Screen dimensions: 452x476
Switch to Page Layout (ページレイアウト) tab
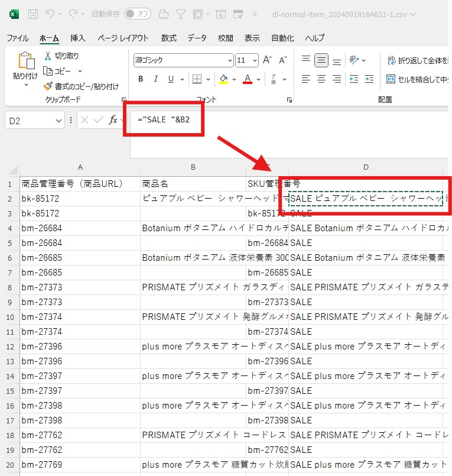click(123, 38)
